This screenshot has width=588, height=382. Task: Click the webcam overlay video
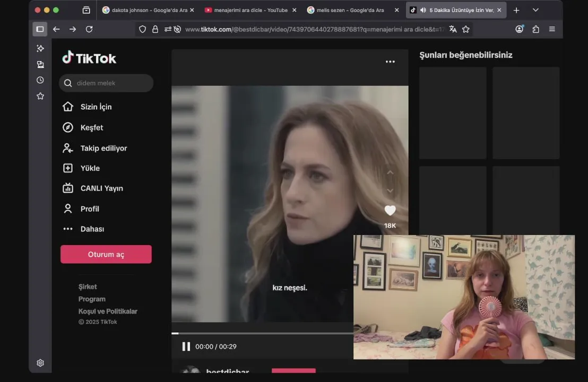pyautogui.click(x=464, y=297)
